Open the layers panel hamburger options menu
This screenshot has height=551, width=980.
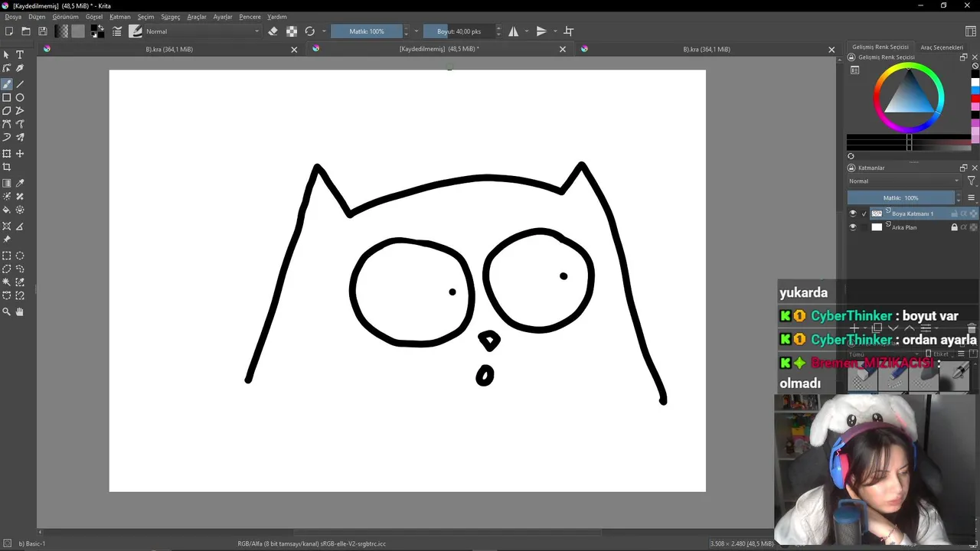971,197
